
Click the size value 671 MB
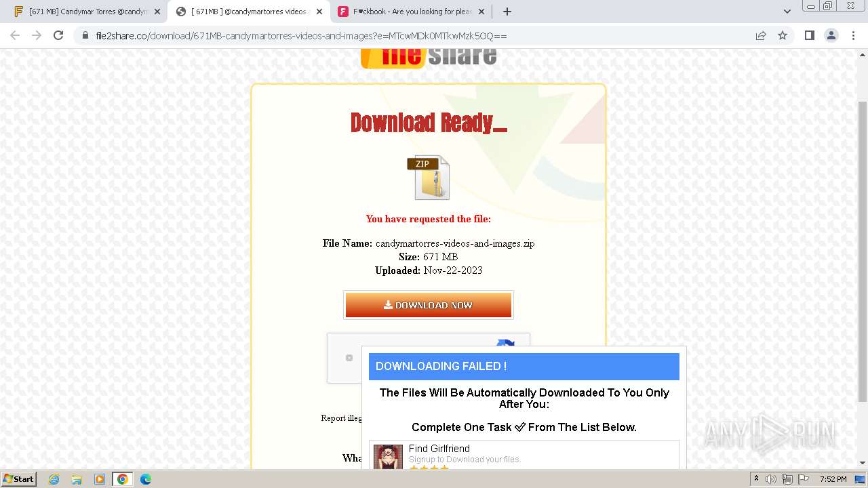[440, 257]
